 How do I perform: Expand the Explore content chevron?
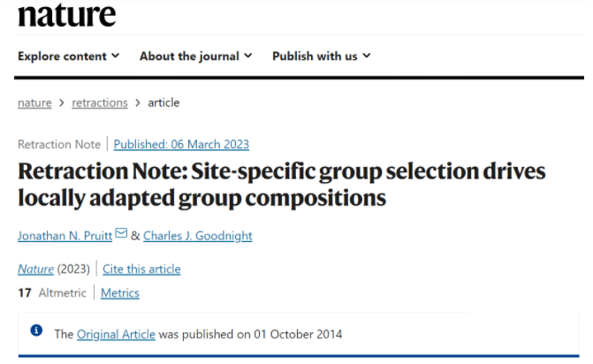click(116, 56)
